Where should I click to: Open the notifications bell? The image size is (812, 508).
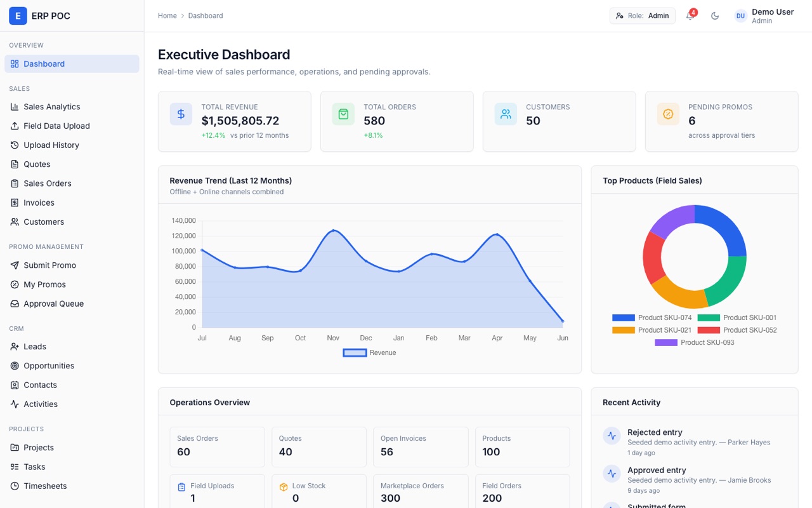click(690, 16)
